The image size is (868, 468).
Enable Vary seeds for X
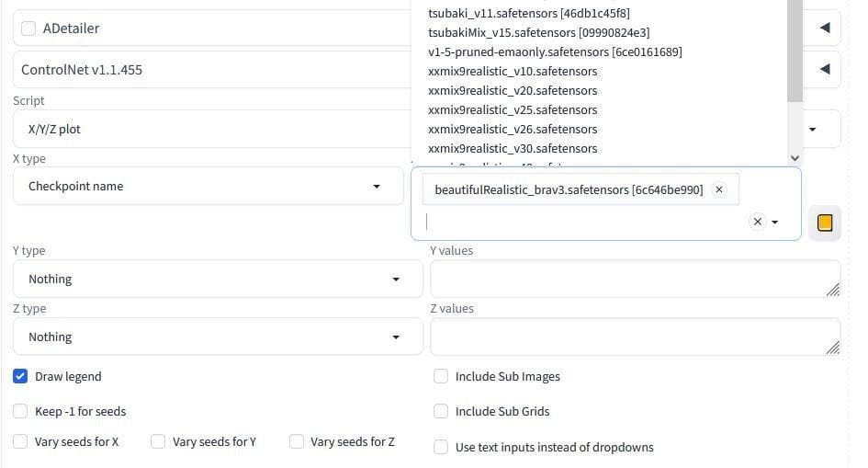tap(20, 441)
